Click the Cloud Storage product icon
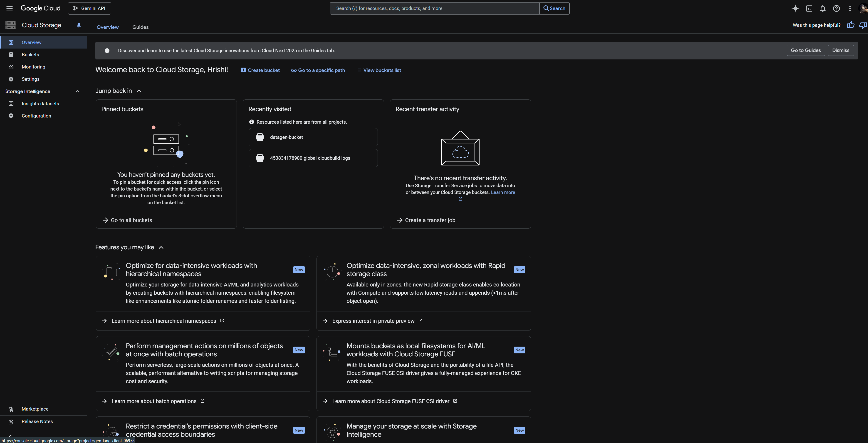The image size is (868, 443). pyautogui.click(x=11, y=25)
